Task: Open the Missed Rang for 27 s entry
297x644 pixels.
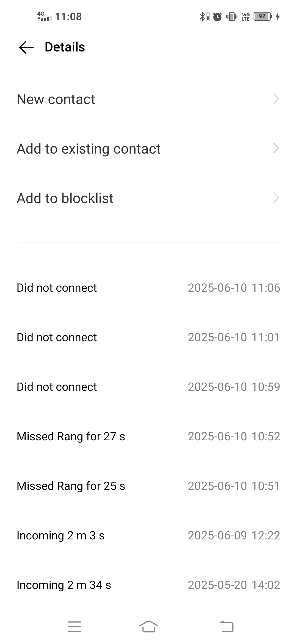Action: point(148,436)
